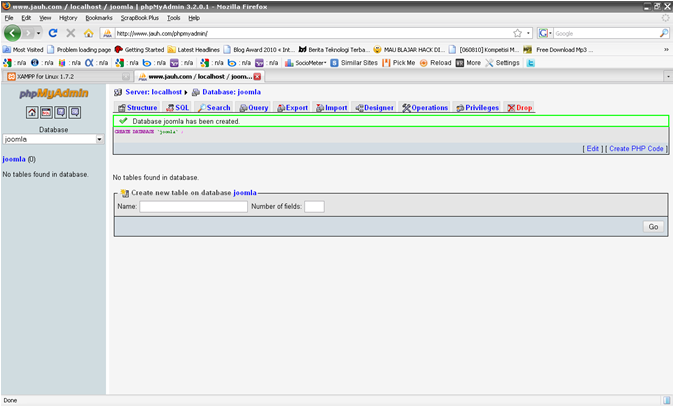The width and height of the screenshot is (678, 408).
Task: Expand the URL bar history dropdown arrow
Action: (528, 33)
